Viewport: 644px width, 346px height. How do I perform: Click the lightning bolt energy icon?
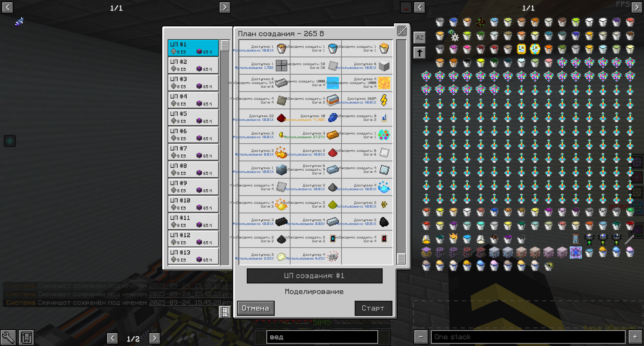pos(384,100)
